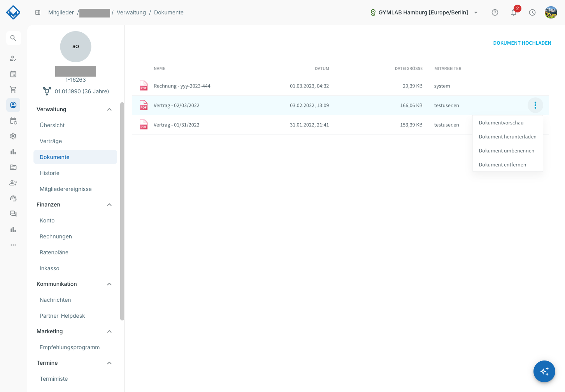The width and height of the screenshot is (565, 392).
Task: Click the sidebar vertical scrollbar
Action: click(122, 211)
